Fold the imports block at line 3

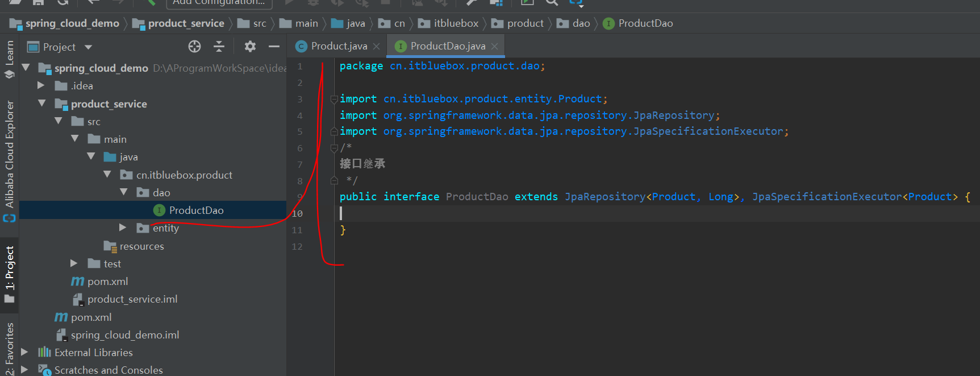point(334,100)
